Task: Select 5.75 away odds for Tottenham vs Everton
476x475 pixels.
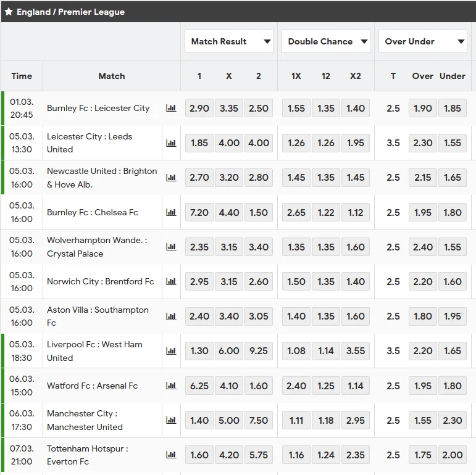Action: pos(259,455)
